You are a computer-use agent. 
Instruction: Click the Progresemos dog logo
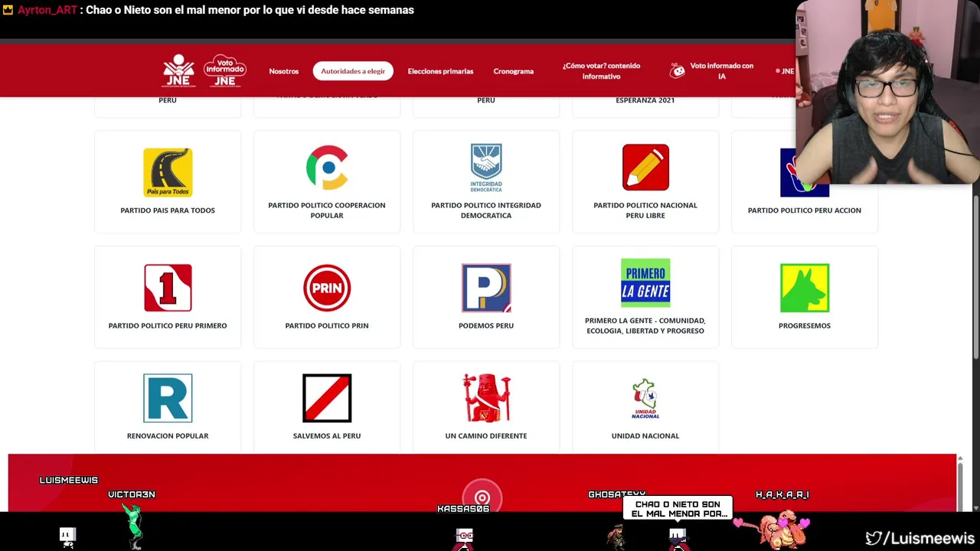[805, 288]
